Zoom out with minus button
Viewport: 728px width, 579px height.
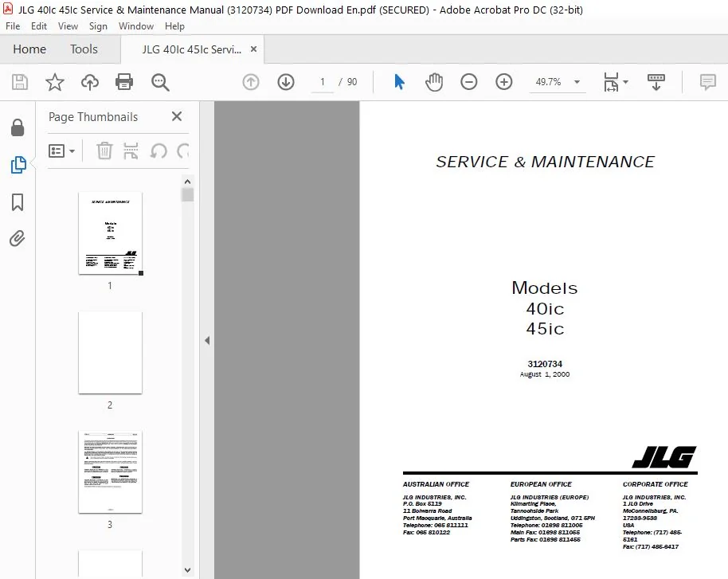(469, 82)
